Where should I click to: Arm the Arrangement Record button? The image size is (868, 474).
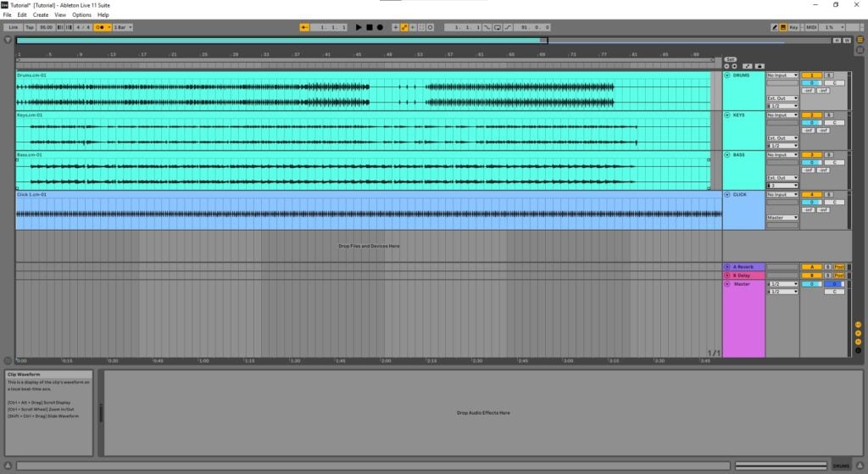point(380,27)
